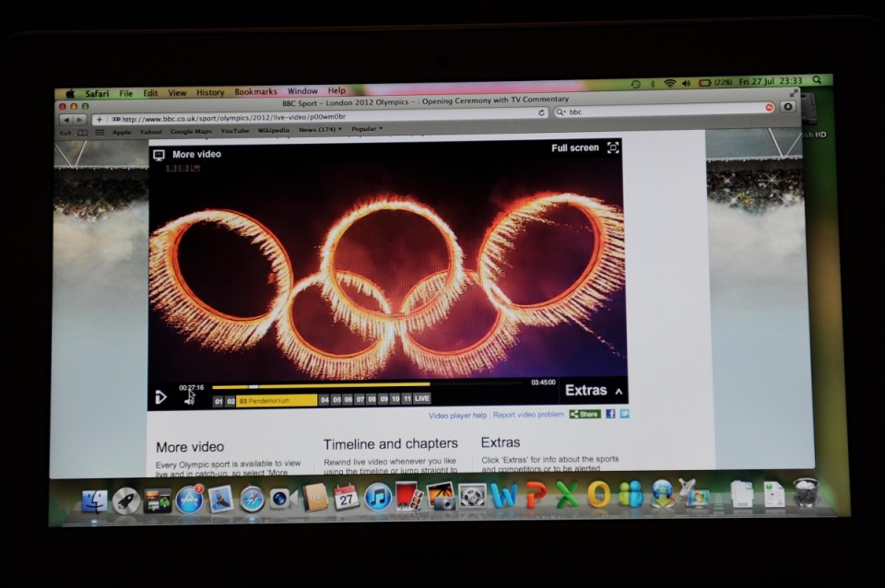Open the History menu
This screenshot has height=588, width=885.
click(x=210, y=92)
